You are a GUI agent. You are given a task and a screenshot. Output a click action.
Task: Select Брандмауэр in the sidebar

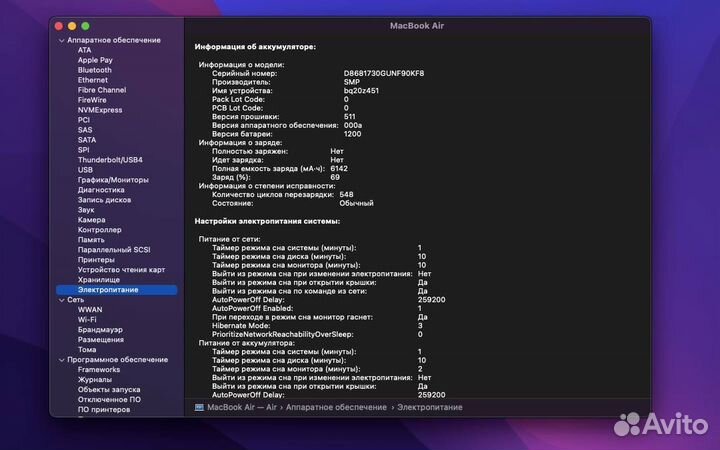[x=100, y=330]
